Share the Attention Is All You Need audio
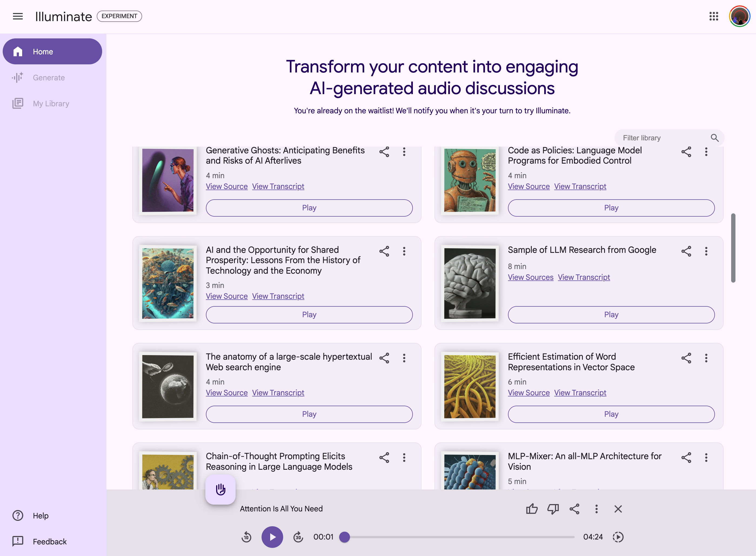The height and width of the screenshot is (556, 756). click(574, 509)
